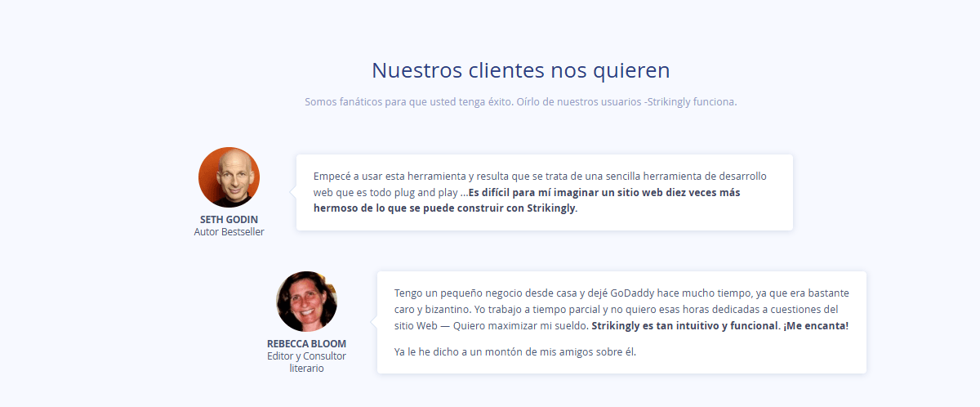This screenshot has width=980, height=407.
Task: Click Seth Godin's profile photo
Action: pyautogui.click(x=229, y=177)
